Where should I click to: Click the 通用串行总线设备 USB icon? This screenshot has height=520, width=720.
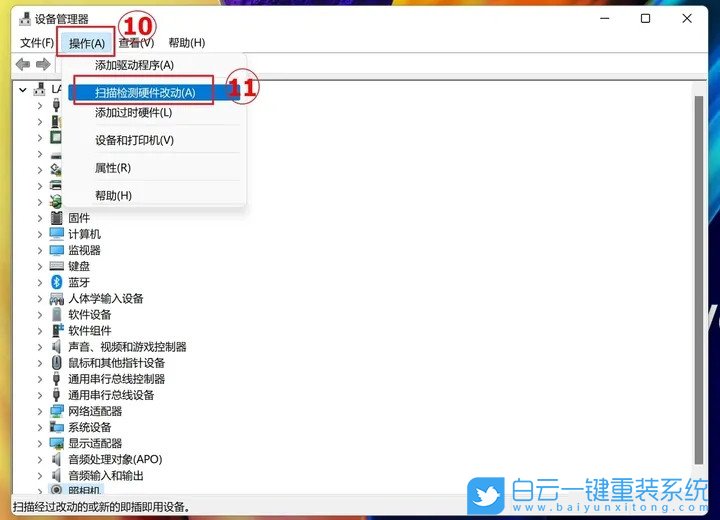56,395
